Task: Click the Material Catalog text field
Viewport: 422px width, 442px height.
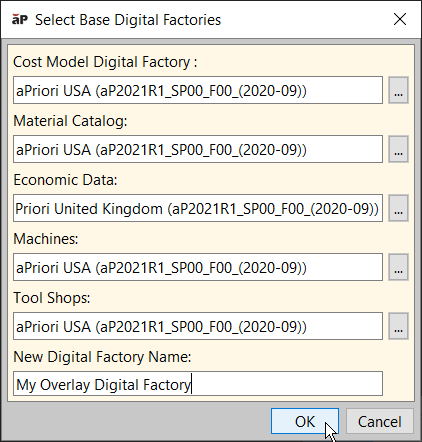Action: point(198,149)
